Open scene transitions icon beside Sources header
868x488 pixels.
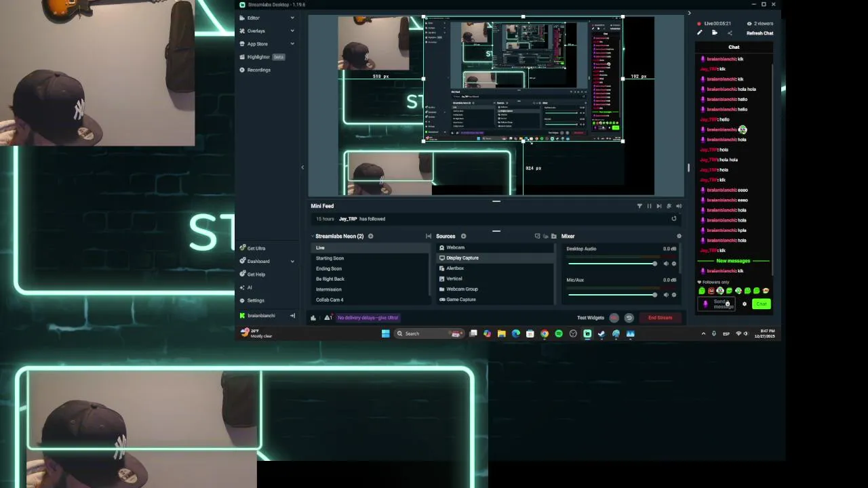[428, 236]
